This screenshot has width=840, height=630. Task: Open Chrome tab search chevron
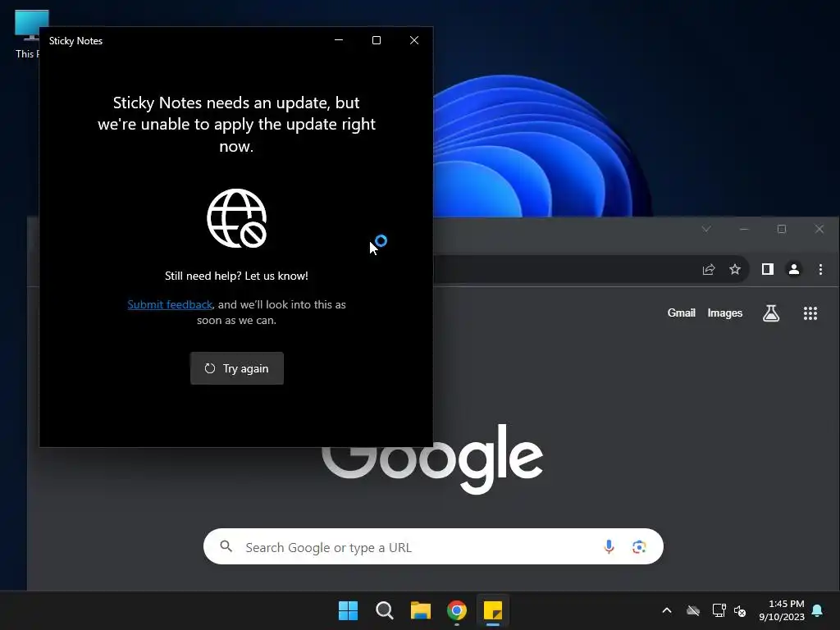(x=706, y=229)
